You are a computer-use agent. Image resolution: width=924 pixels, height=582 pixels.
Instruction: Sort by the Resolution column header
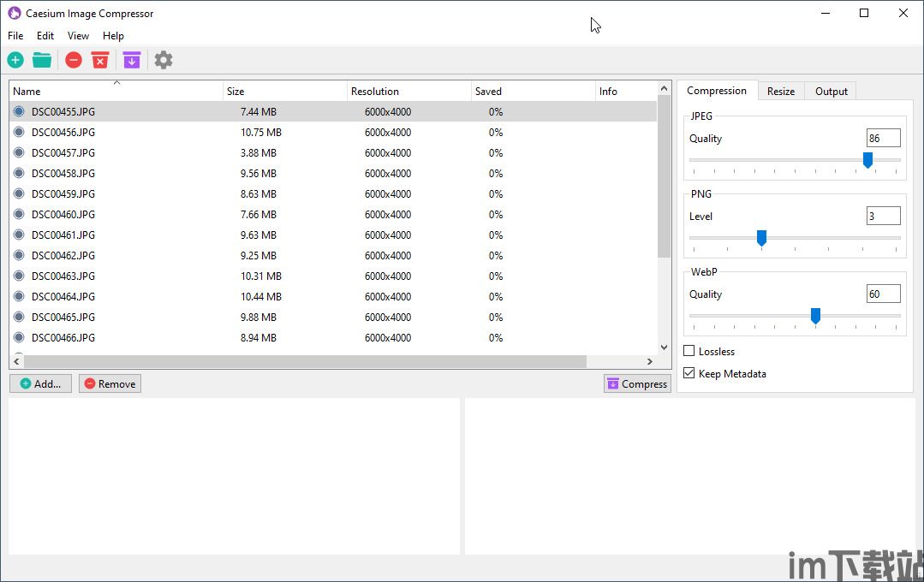[409, 92]
